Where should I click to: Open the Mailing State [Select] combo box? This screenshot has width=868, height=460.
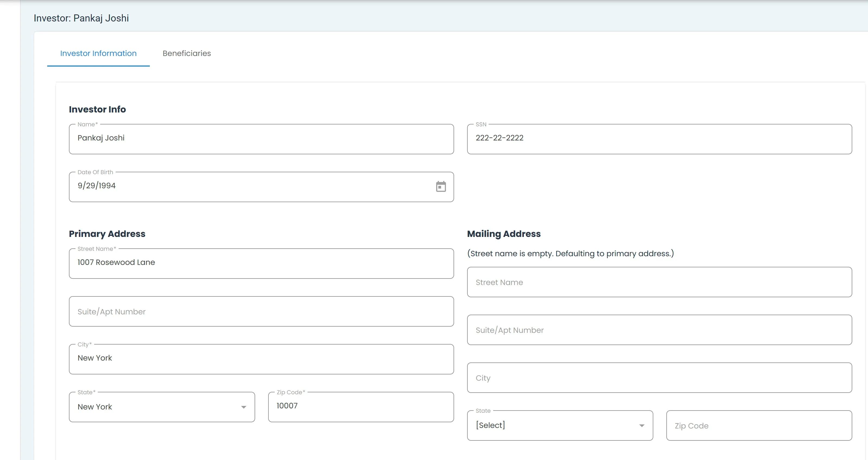553,425
